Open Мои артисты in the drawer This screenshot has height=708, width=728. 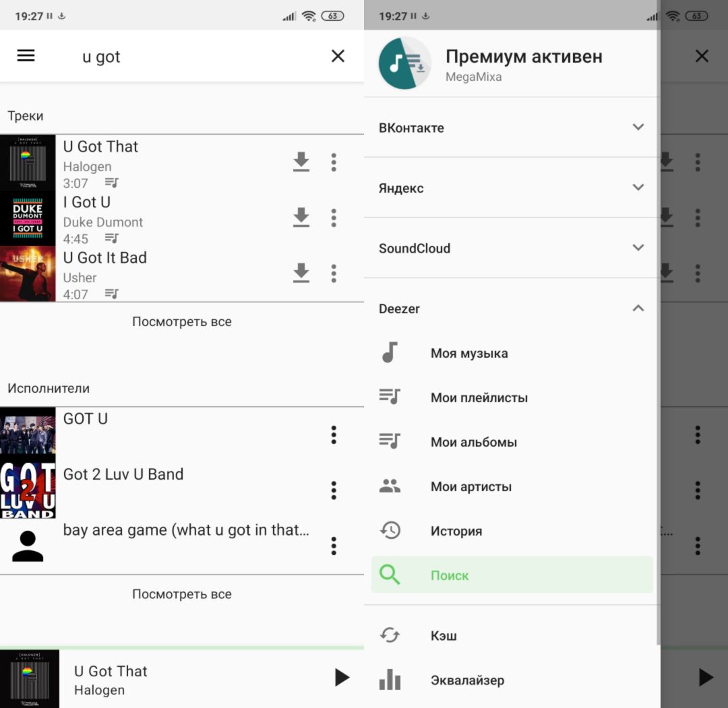(511, 486)
